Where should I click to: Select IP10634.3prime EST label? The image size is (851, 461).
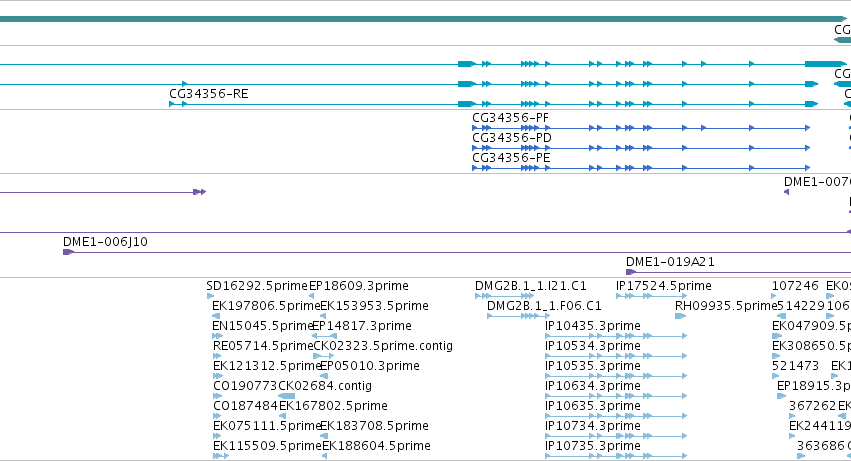pyautogui.click(x=593, y=387)
